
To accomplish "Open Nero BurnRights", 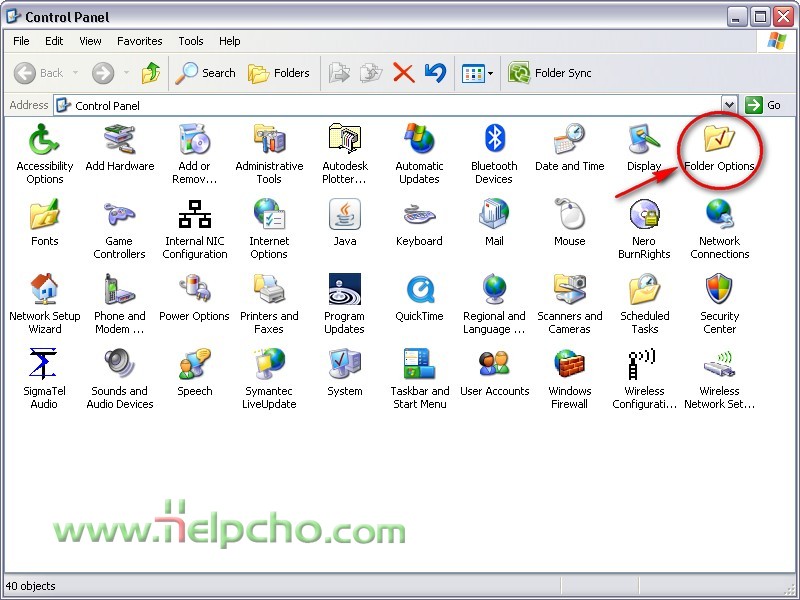I will point(644,229).
